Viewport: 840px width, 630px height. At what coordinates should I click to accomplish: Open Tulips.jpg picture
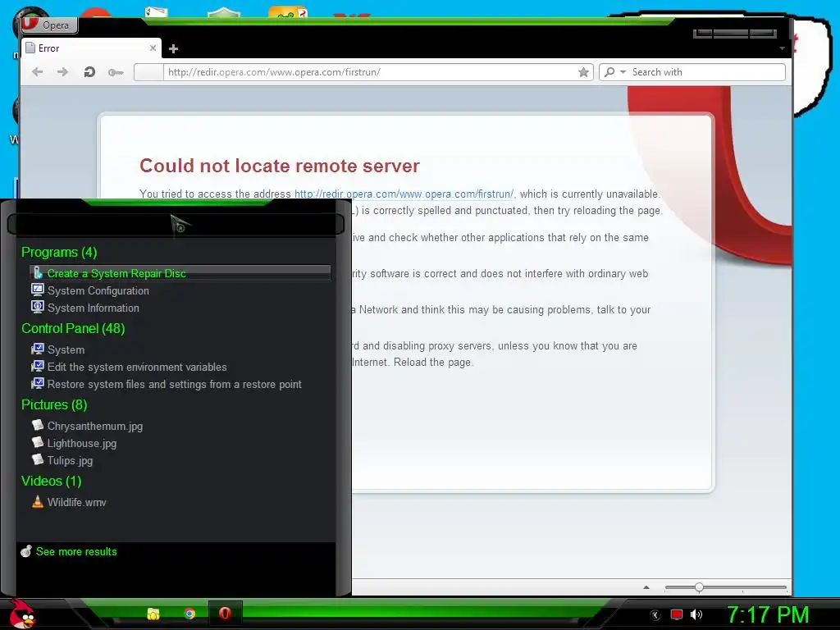[70, 461]
